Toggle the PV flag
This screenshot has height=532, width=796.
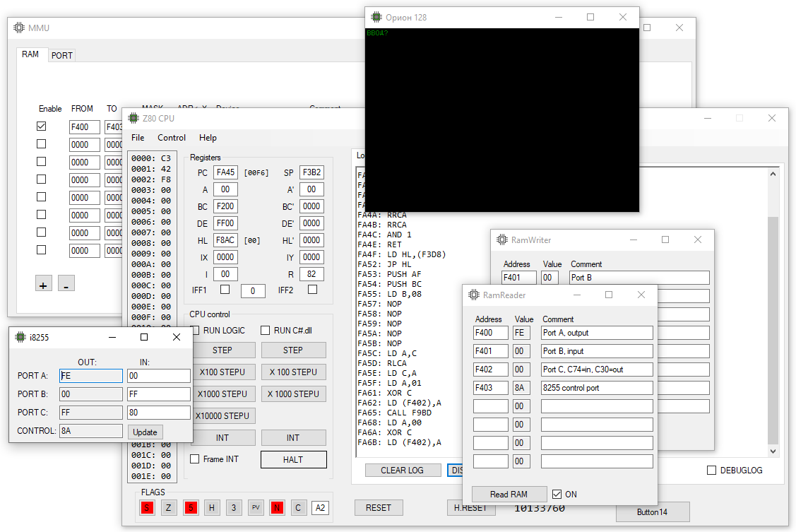(x=256, y=508)
